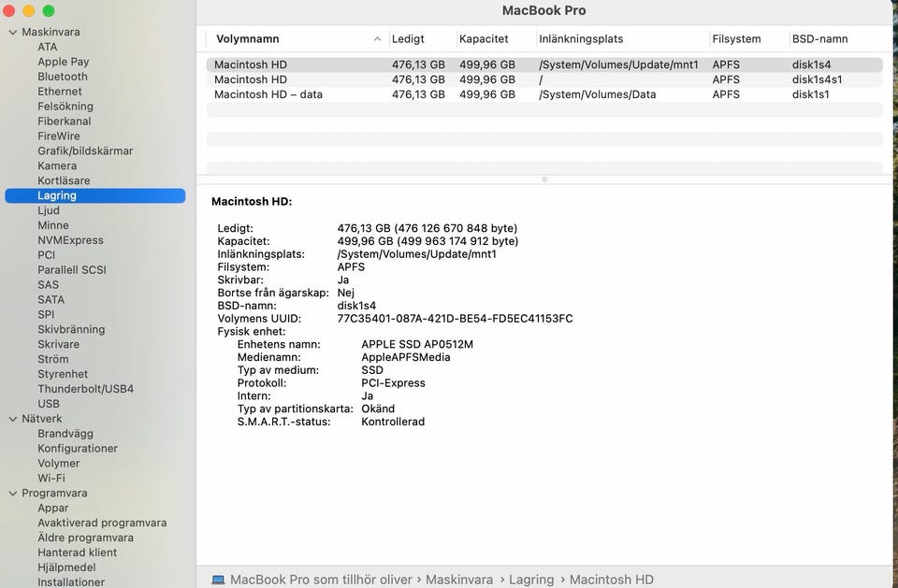Open Grafik/bildskärmar in the sidebar

coord(85,151)
